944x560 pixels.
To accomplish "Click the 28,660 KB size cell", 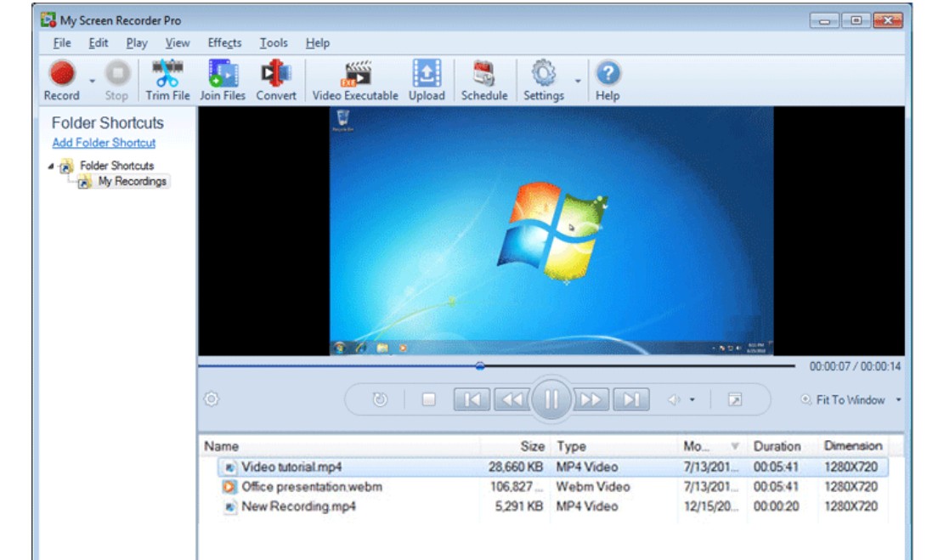I will (x=516, y=467).
